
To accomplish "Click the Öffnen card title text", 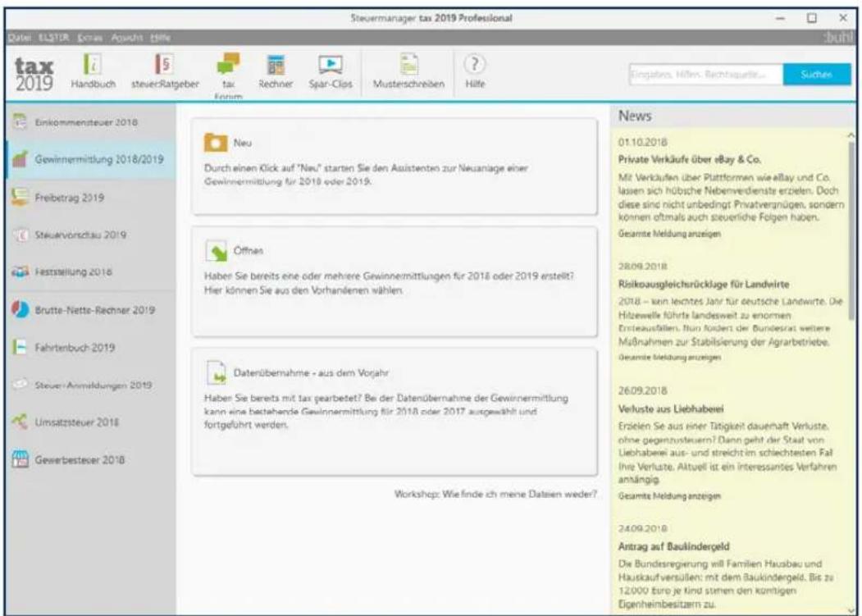I will point(249,251).
